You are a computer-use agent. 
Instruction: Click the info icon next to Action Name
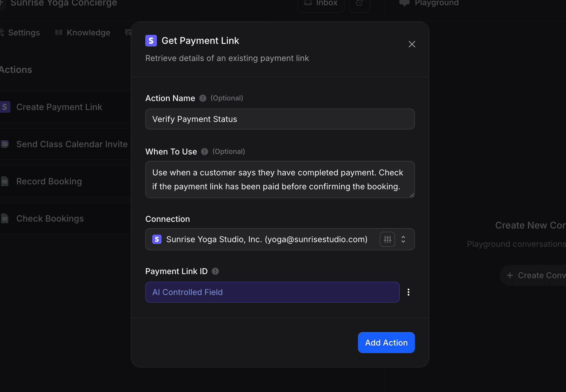pyautogui.click(x=203, y=98)
